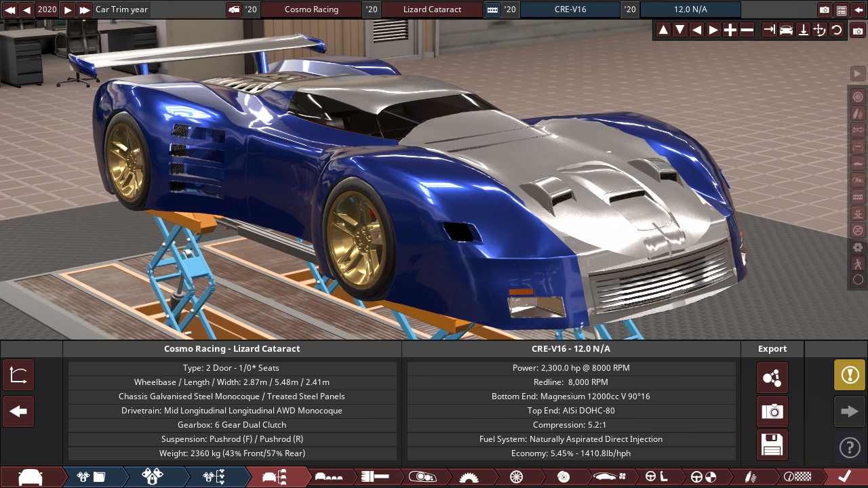The width and height of the screenshot is (868, 488).
Task: Toggle the crossed-out circle option icon
Action: pyautogui.click(x=858, y=230)
